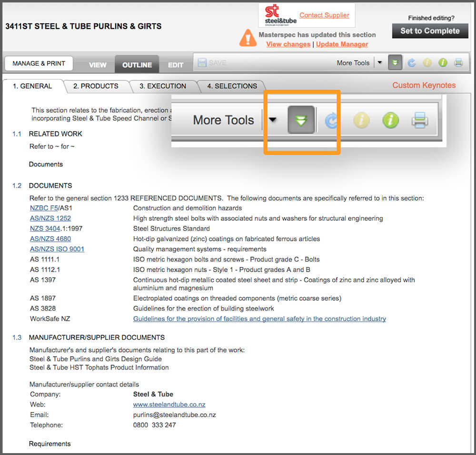The width and height of the screenshot is (476, 455).
Task: Open the 3. EXECUTION tab
Action: point(163,86)
